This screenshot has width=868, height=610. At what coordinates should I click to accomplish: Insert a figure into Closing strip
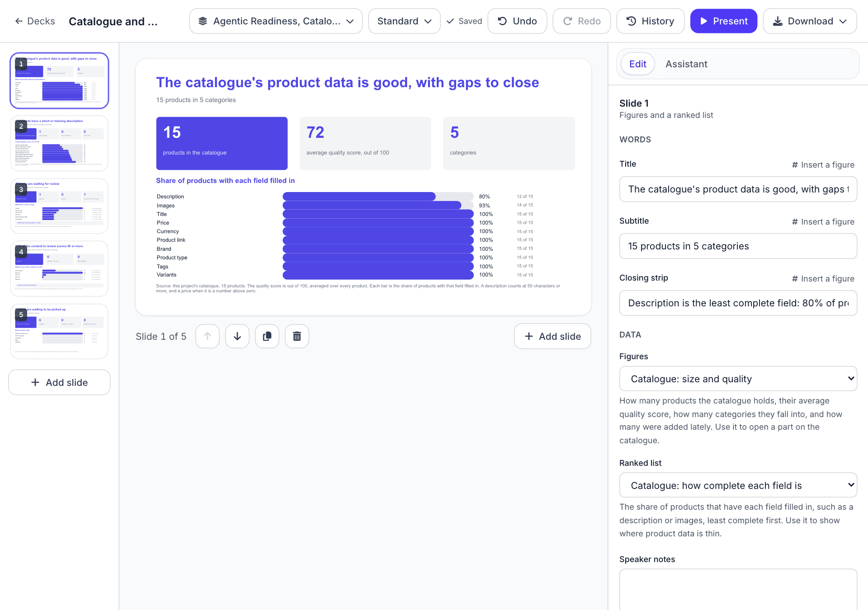click(x=823, y=279)
